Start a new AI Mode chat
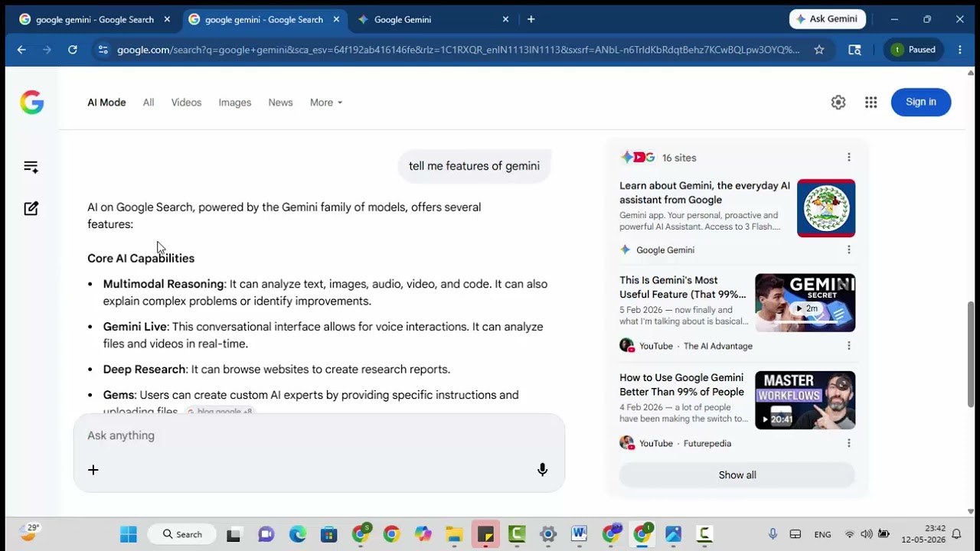This screenshot has width=980, height=551. (31, 208)
